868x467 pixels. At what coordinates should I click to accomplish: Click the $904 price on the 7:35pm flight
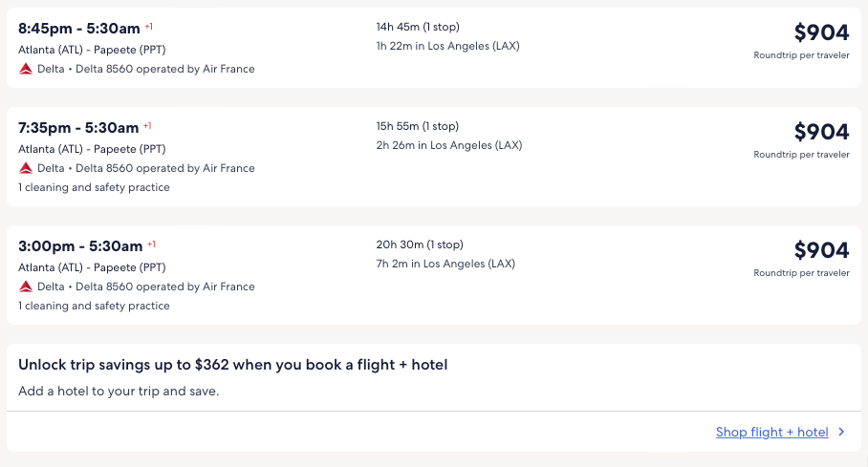(821, 132)
